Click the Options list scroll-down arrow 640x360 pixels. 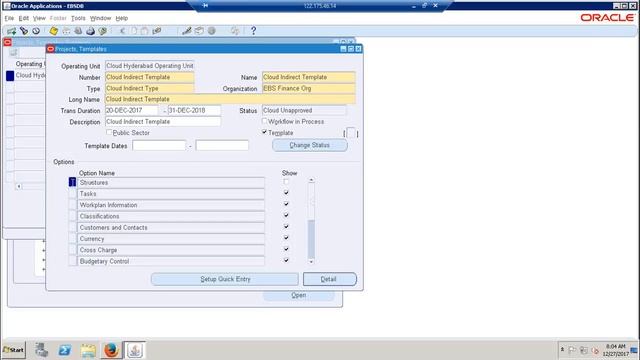pos(311,262)
